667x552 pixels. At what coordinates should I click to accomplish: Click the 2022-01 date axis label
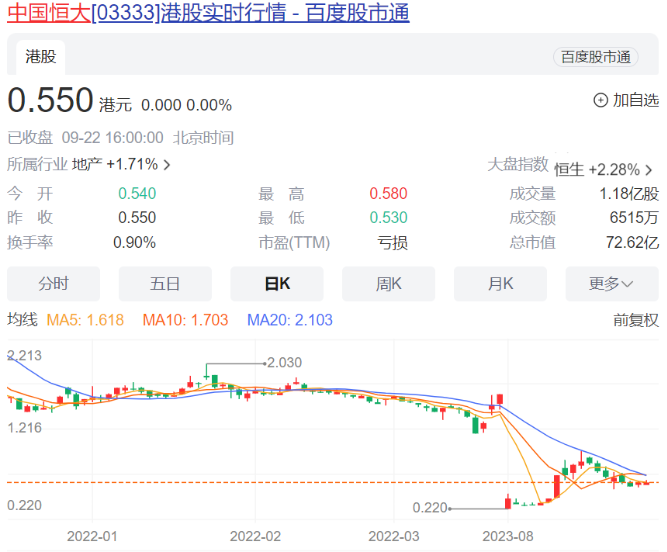click(92, 536)
